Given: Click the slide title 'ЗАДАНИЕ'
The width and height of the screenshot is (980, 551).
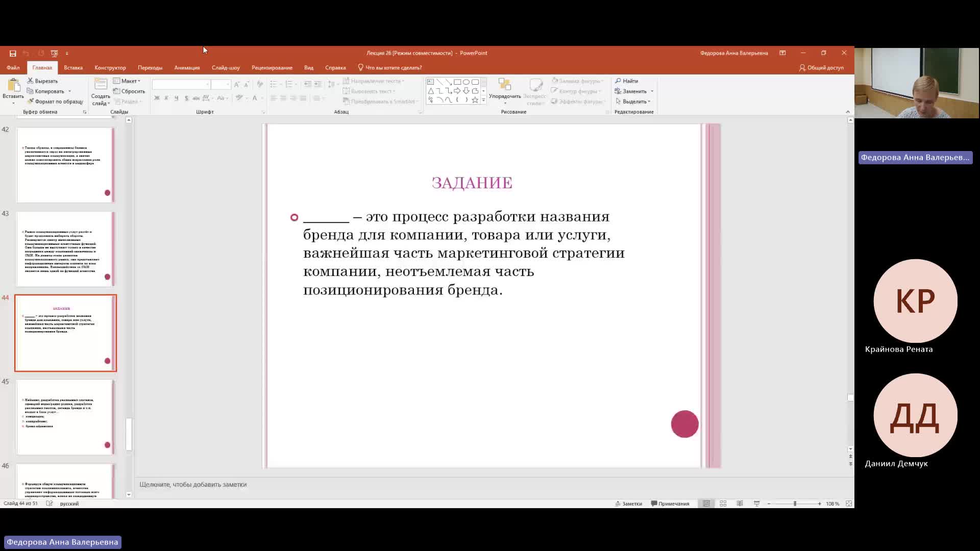Looking at the screenshot, I should pos(472,183).
